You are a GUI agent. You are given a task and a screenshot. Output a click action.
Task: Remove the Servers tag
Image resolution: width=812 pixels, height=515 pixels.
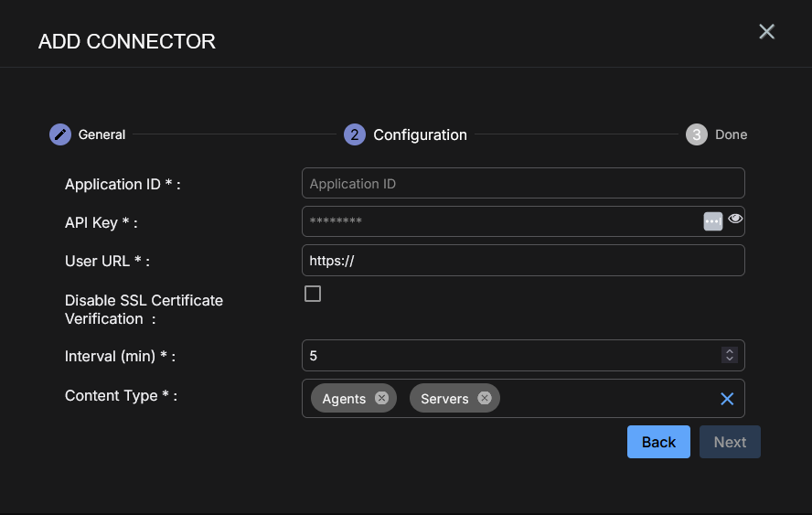click(485, 398)
